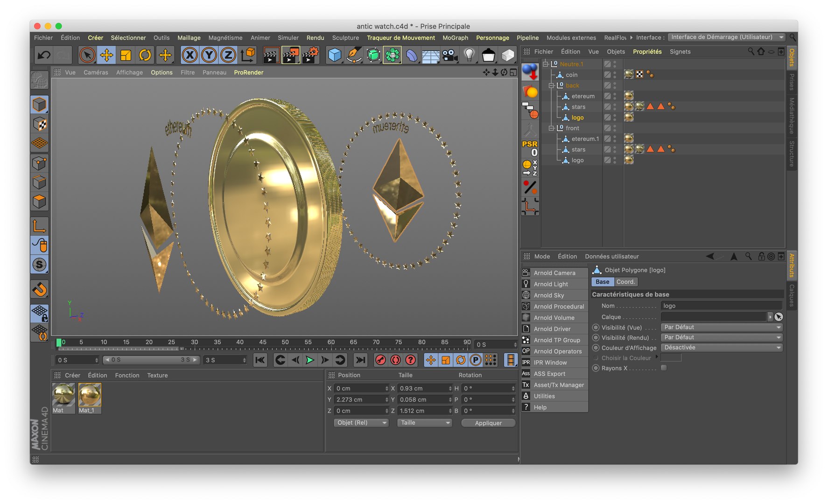This screenshot has height=504, width=828.
Task: Collapse the front group node
Action: (551, 128)
